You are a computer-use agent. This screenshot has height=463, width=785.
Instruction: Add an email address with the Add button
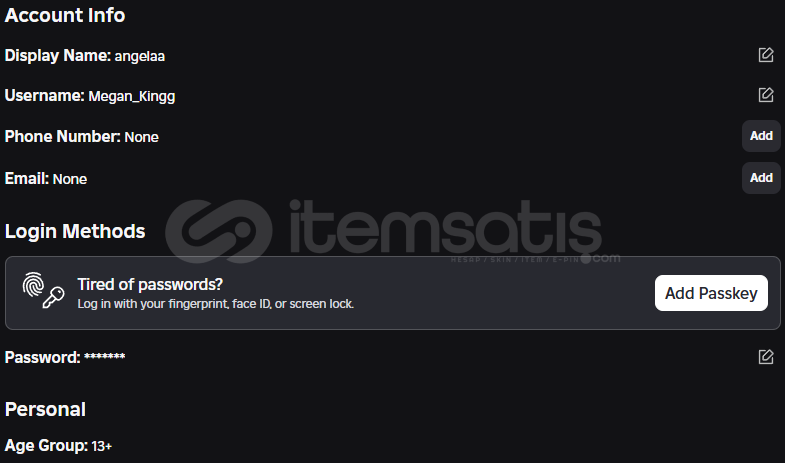click(x=761, y=178)
